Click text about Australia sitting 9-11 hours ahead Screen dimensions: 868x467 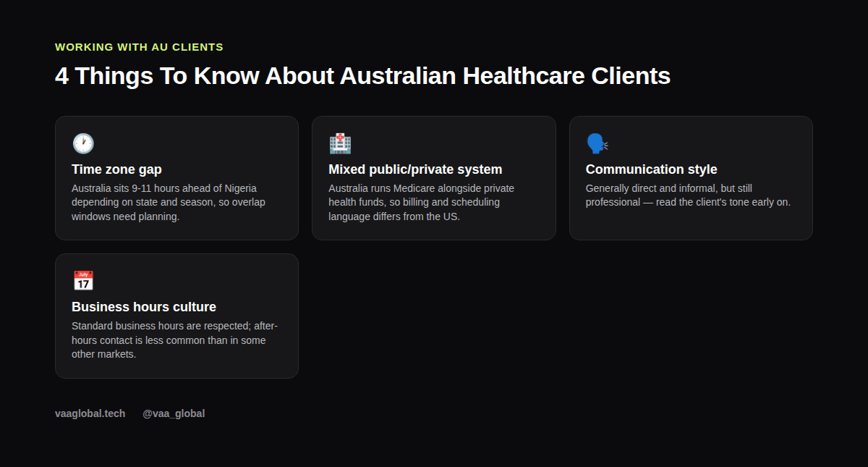169,202
